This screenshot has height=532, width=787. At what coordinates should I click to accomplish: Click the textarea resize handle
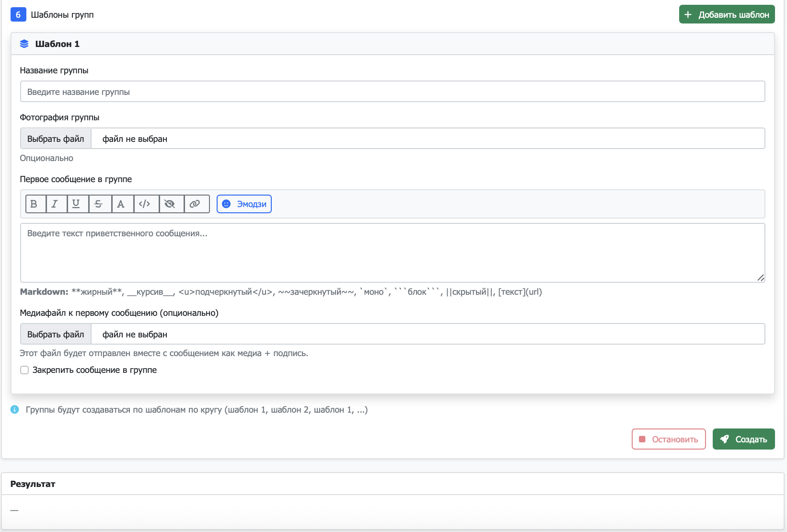[x=760, y=278]
